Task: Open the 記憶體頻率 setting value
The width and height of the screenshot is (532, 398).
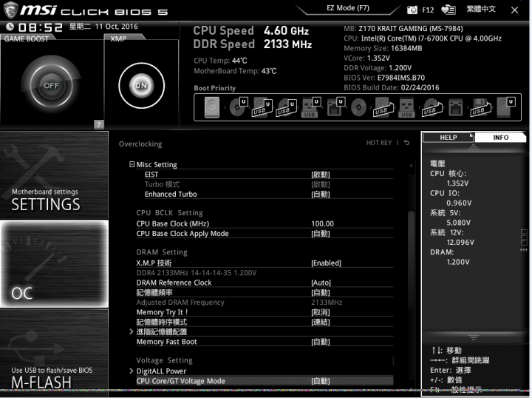Action: tap(320, 293)
